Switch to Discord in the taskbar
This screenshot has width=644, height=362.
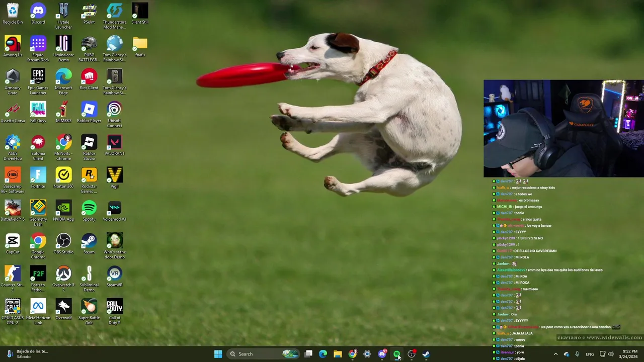point(382,354)
